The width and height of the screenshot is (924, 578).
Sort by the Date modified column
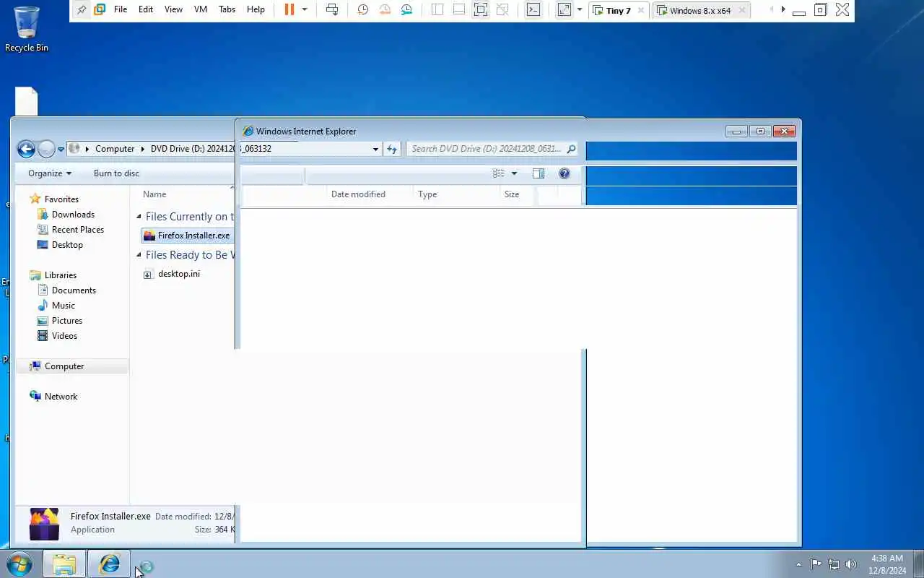(358, 194)
